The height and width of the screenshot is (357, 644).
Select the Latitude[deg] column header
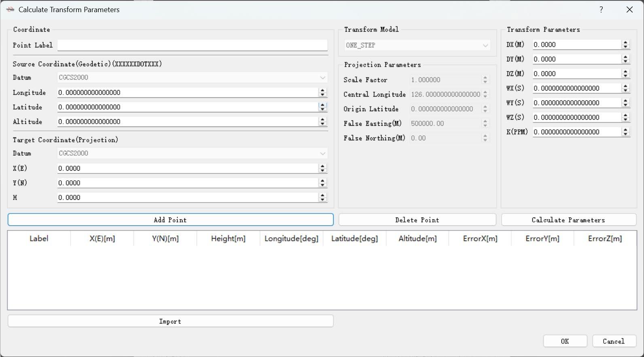click(355, 239)
